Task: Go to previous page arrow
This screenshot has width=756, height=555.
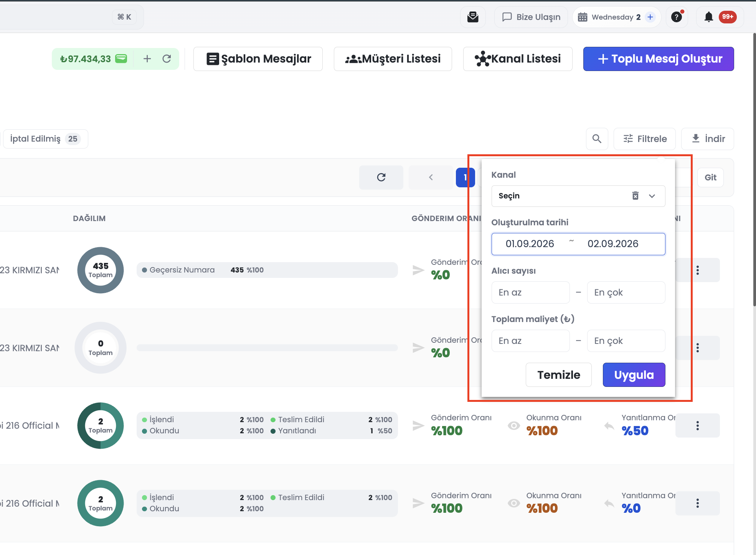Action: click(x=431, y=177)
